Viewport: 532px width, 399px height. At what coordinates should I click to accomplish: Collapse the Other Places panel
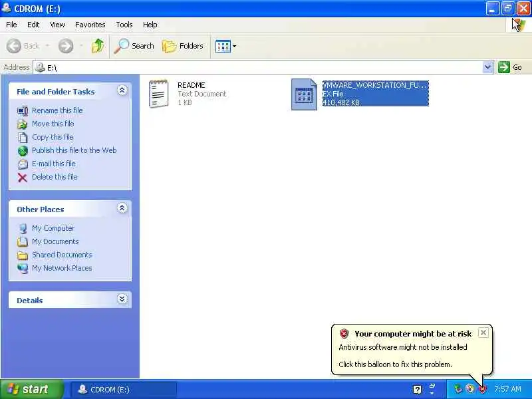coord(122,208)
